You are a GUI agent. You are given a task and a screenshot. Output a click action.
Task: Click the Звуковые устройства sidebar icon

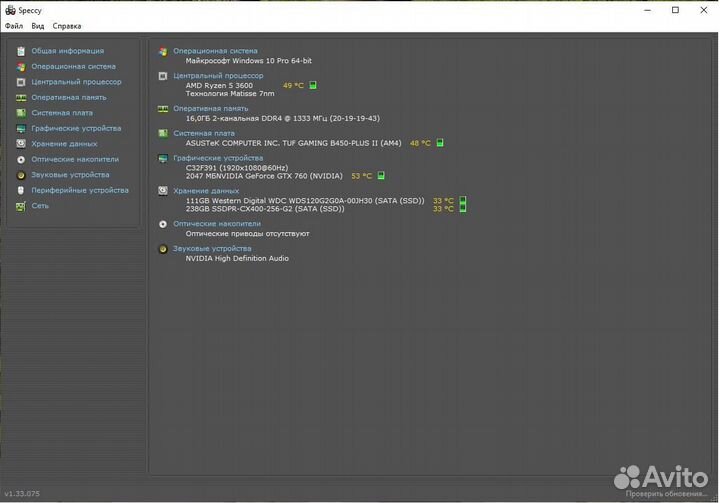coord(20,175)
